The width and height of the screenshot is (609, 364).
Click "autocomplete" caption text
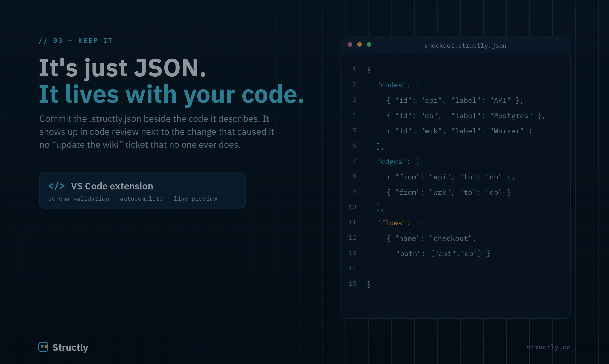coord(141,199)
